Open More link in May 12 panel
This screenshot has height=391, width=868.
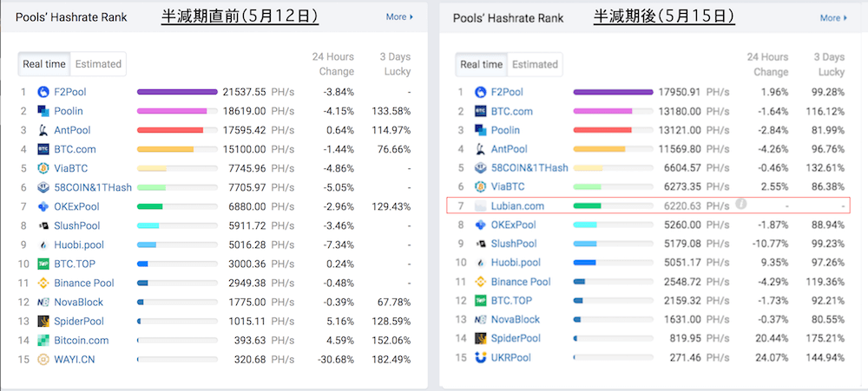[399, 17]
